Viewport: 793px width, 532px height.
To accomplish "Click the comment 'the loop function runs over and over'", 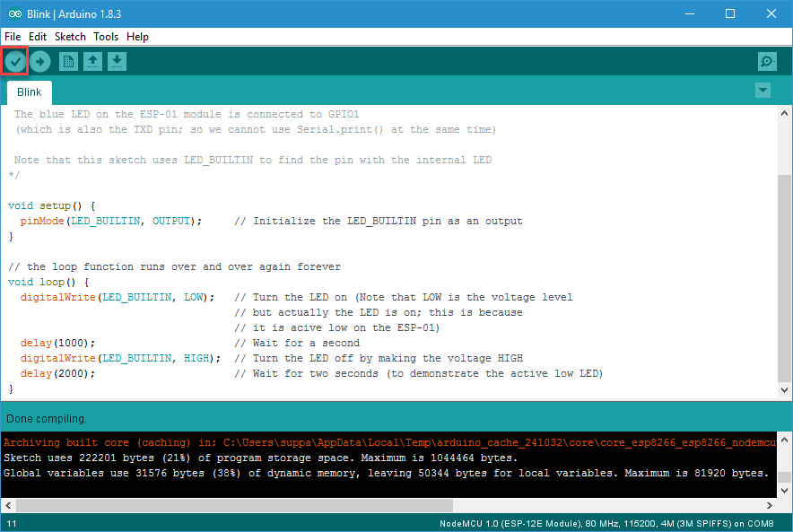I will coord(175,266).
